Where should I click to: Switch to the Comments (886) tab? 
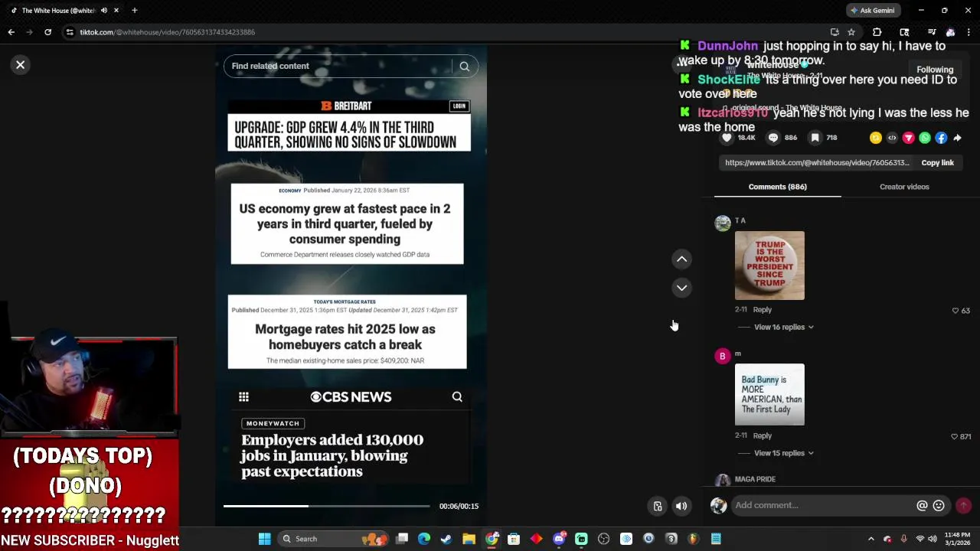point(777,187)
